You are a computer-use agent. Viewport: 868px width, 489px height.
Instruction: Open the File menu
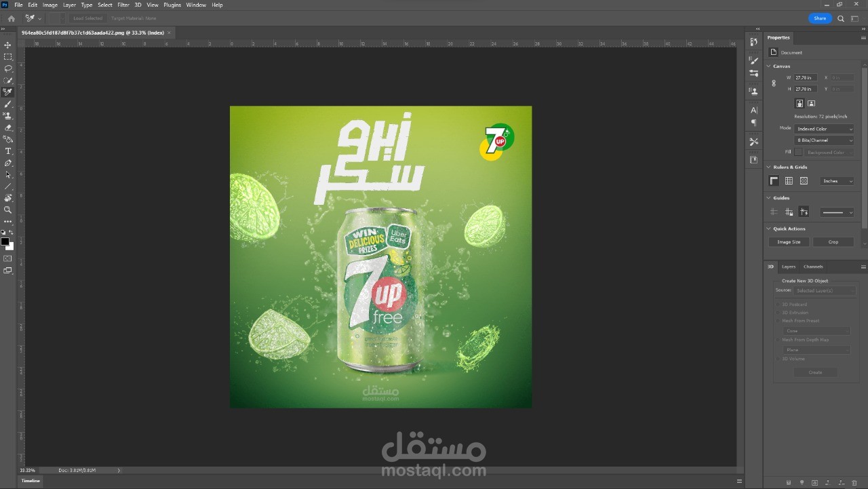click(19, 5)
